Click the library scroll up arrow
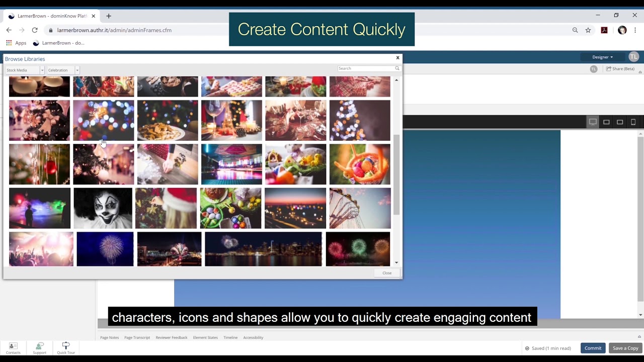 (396, 80)
